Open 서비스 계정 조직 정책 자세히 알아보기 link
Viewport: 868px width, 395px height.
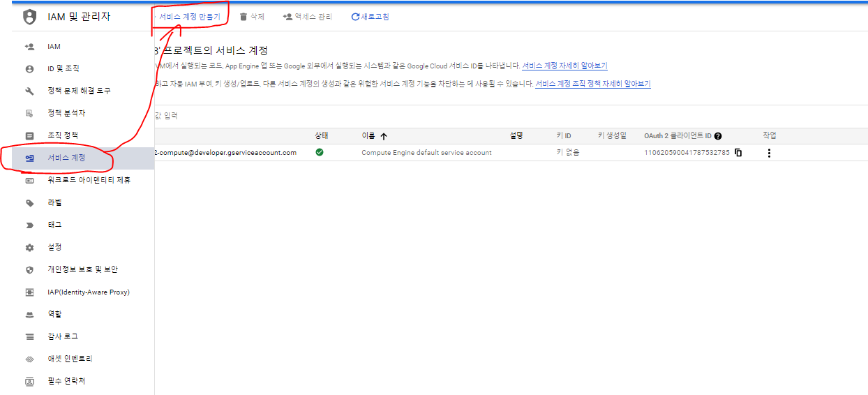click(593, 84)
